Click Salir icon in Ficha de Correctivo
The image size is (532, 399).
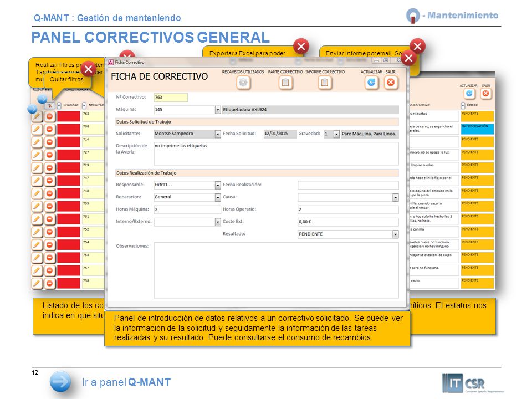coord(391,83)
